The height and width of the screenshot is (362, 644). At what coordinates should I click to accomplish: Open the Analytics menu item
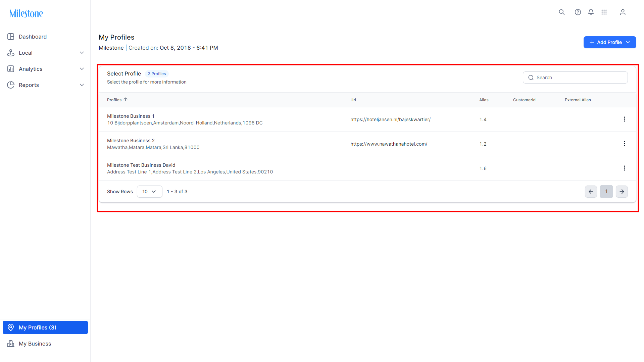(x=45, y=69)
